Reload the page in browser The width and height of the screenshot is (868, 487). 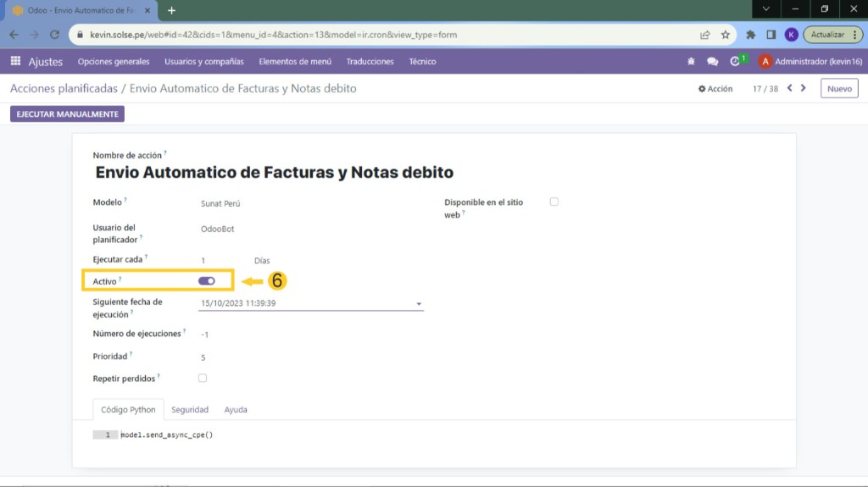pyautogui.click(x=55, y=35)
